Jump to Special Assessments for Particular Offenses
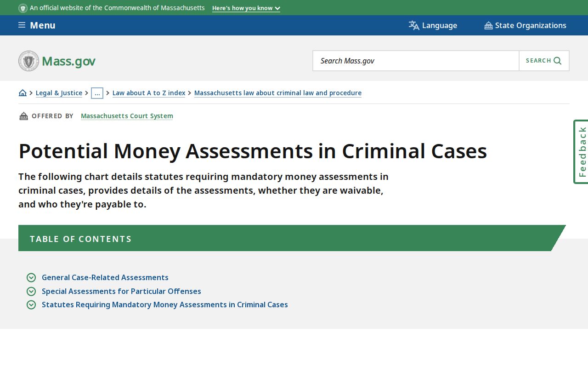588x368 pixels. (x=121, y=291)
